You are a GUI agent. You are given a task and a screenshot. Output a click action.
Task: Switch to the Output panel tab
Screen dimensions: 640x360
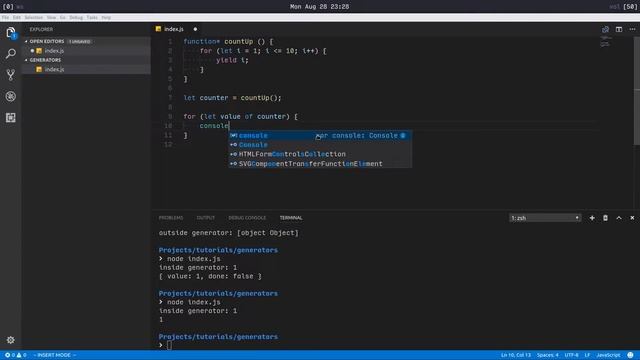(206, 218)
